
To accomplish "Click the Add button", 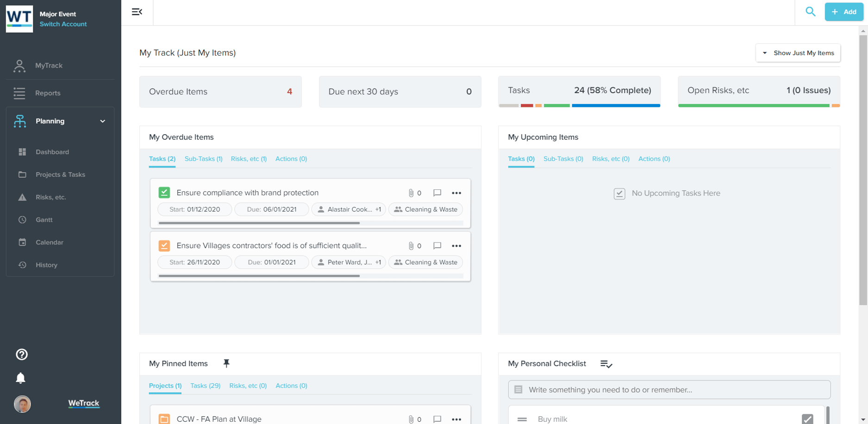I will coord(843,12).
